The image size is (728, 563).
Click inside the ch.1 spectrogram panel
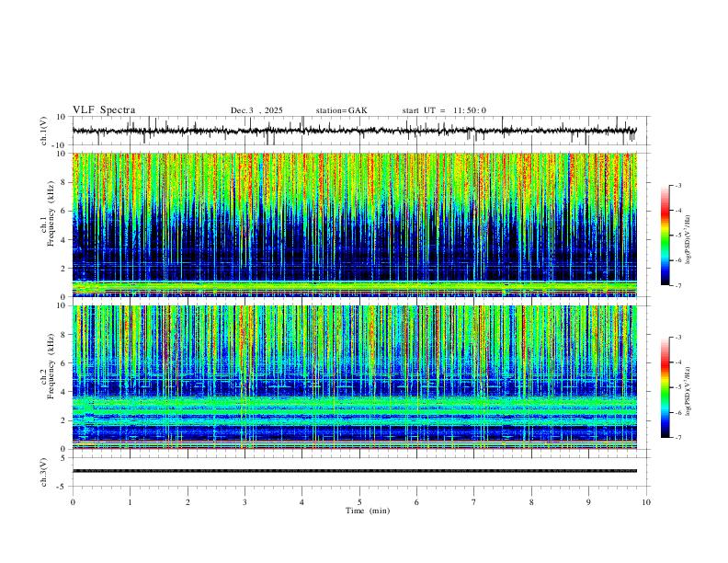coord(354,224)
